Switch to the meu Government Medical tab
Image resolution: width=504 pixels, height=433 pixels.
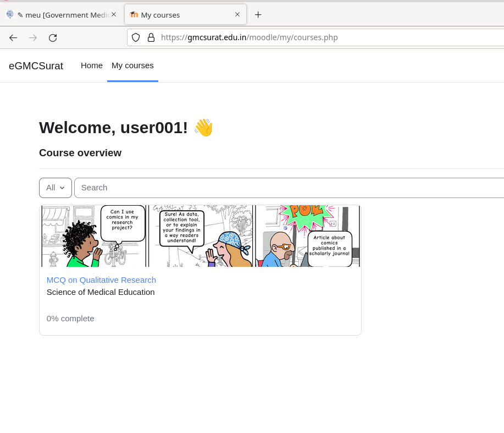[60, 15]
